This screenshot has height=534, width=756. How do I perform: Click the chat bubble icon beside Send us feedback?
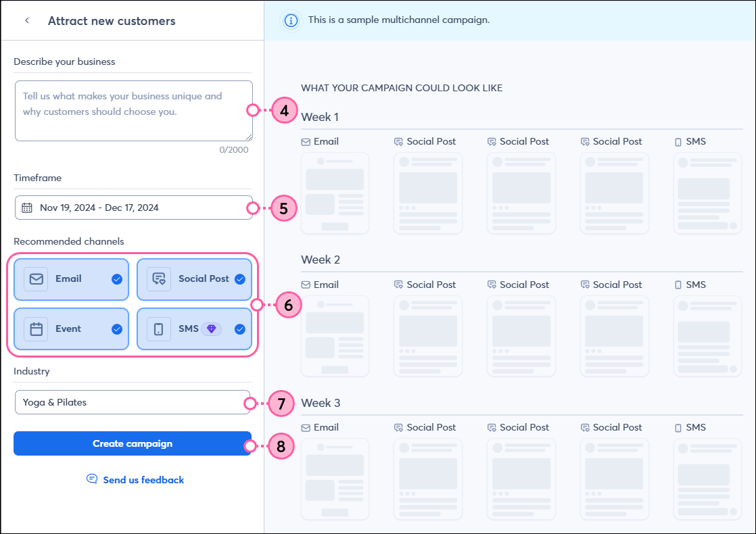(91, 479)
